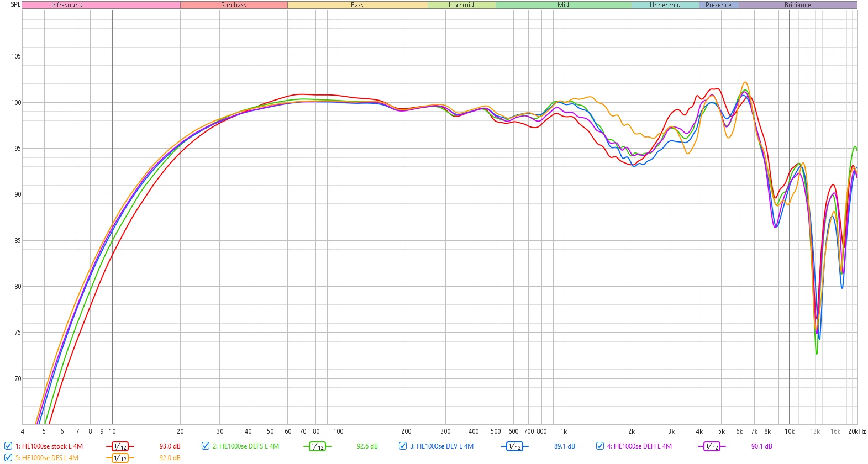Image resolution: width=868 pixels, height=464 pixels.
Task: Select the '5: HE1000se DES L 4M' legend label
Action: tap(47, 458)
